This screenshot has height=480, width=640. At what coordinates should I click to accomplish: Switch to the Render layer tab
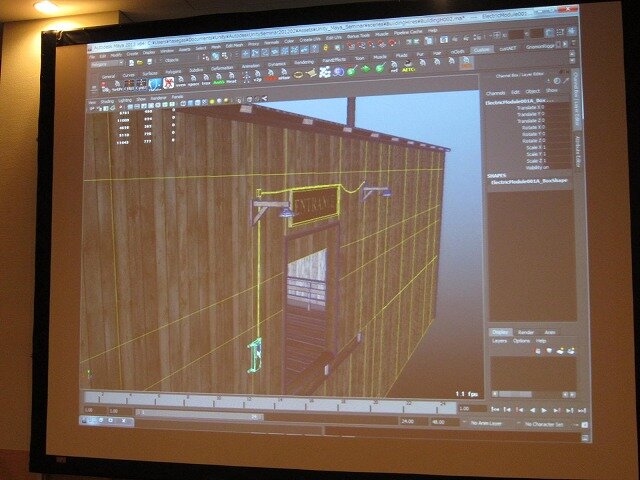tap(526, 332)
